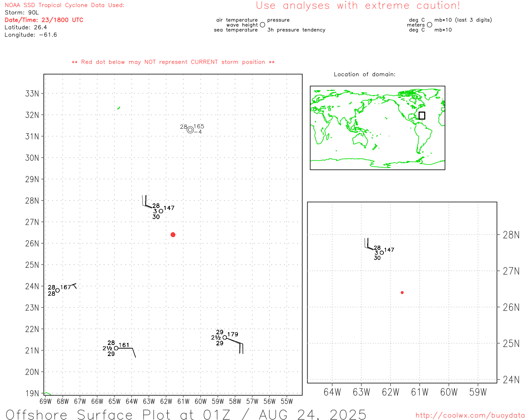
Task: Click the 'Storm: 90L' text
Action: tap(22, 13)
